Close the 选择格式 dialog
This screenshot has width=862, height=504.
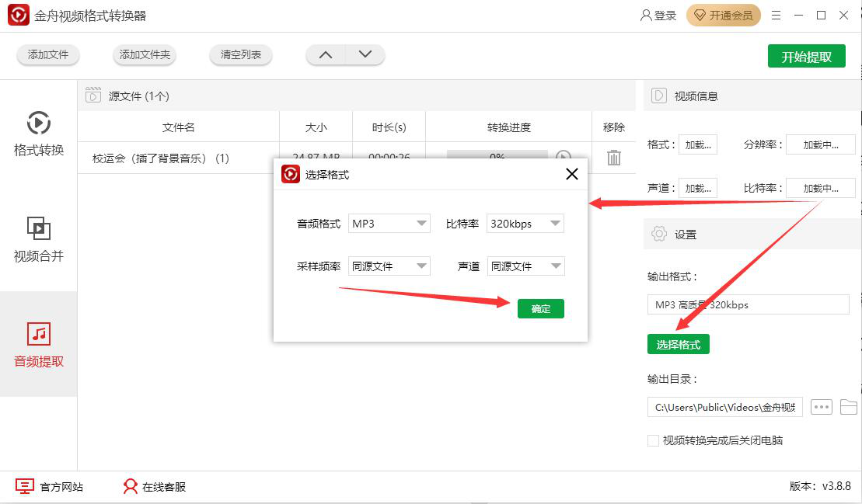click(x=572, y=174)
